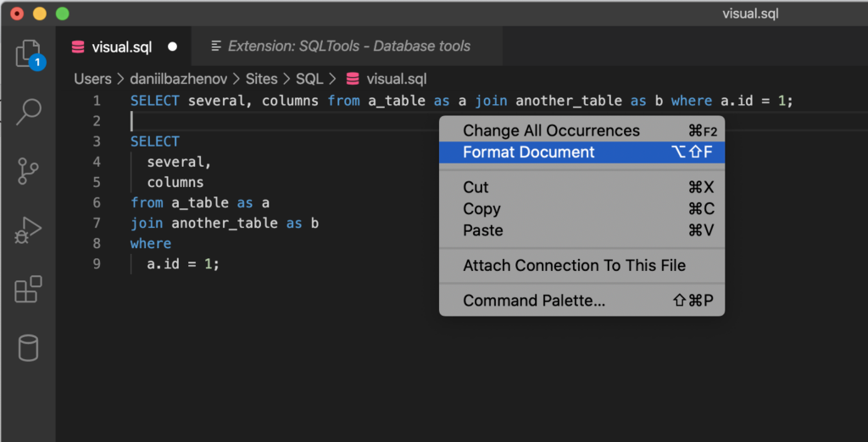The width and height of the screenshot is (868, 442).
Task: Click the database icon on visual.sql tab
Action: click(78, 47)
